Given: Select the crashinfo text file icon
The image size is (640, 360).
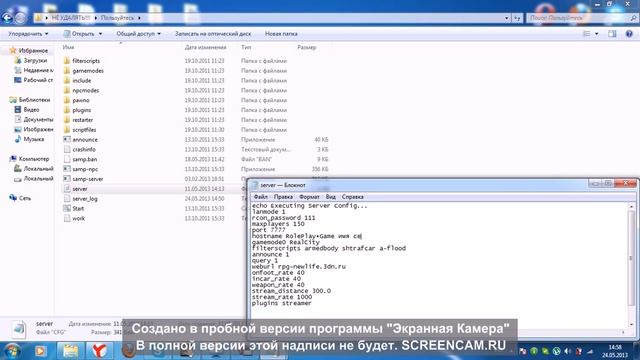Looking at the screenshot, I should [67, 149].
